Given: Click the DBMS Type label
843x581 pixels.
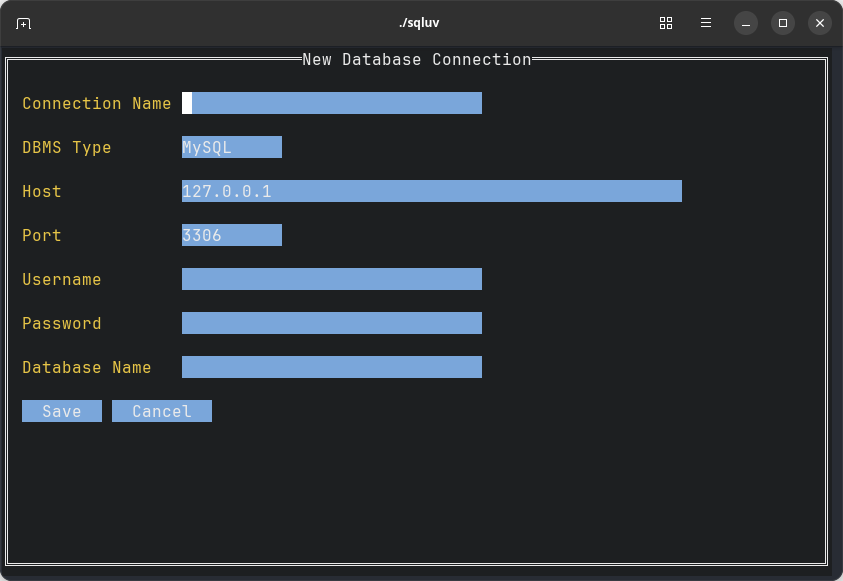Looking at the screenshot, I should [x=67, y=148].
